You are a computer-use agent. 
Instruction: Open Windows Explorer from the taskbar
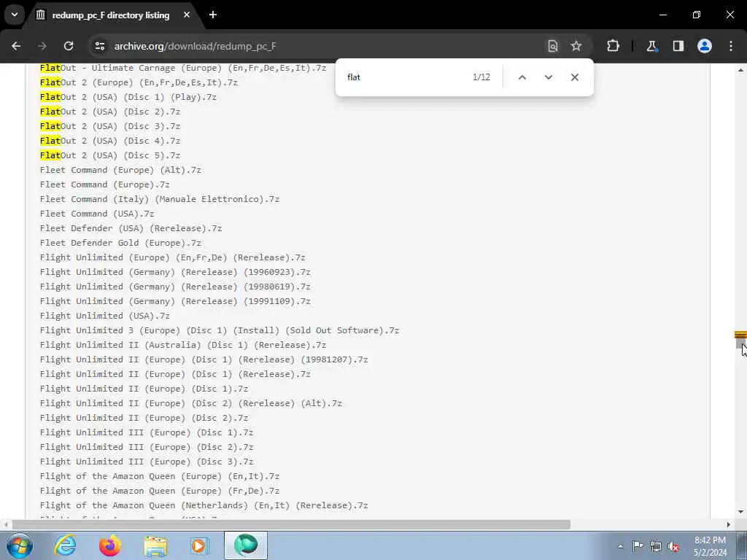pyautogui.click(x=155, y=545)
